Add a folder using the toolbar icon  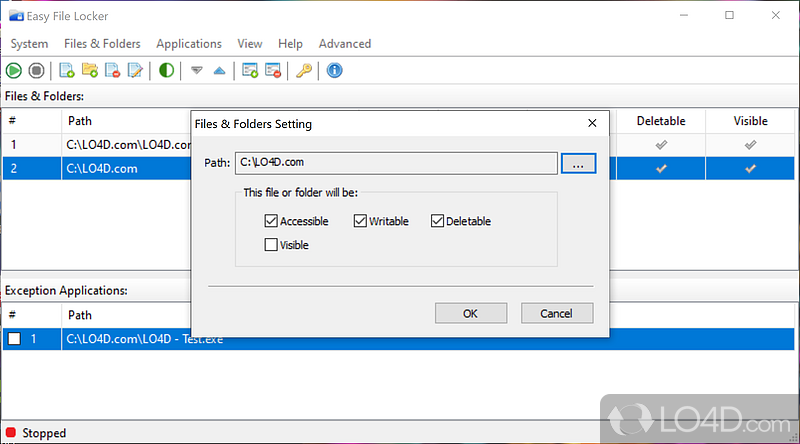click(90, 70)
